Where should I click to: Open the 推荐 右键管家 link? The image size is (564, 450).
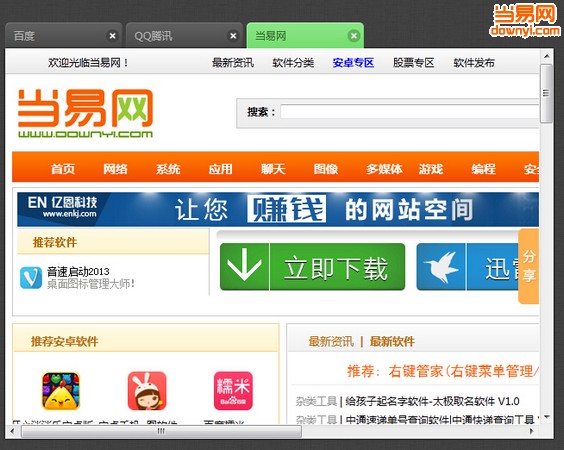tap(443, 371)
